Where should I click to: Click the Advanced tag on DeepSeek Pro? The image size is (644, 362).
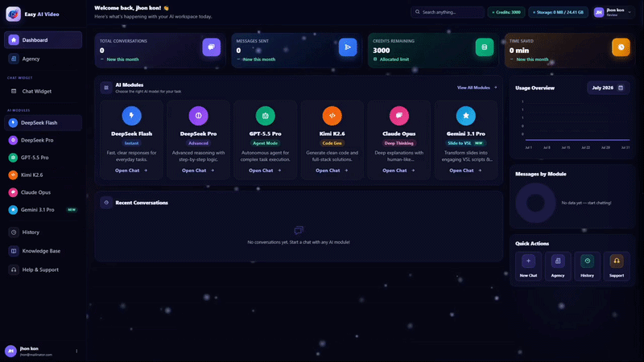(198, 143)
